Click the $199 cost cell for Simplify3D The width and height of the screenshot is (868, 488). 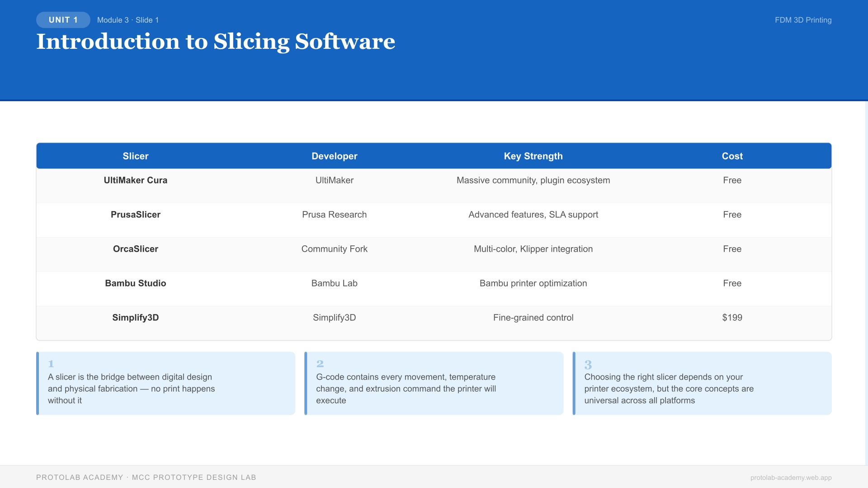click(x=732, y=318)
